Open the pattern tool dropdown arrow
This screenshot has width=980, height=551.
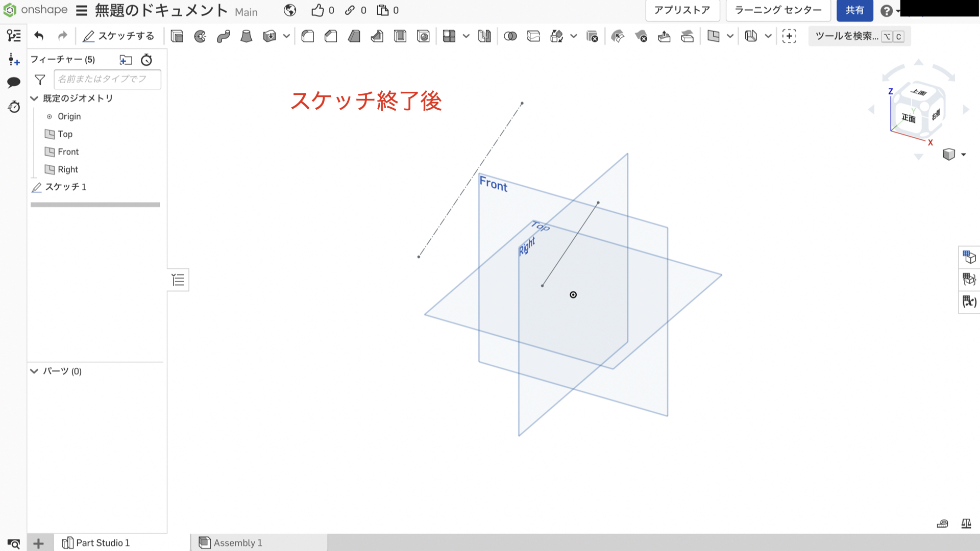(466, 36)
